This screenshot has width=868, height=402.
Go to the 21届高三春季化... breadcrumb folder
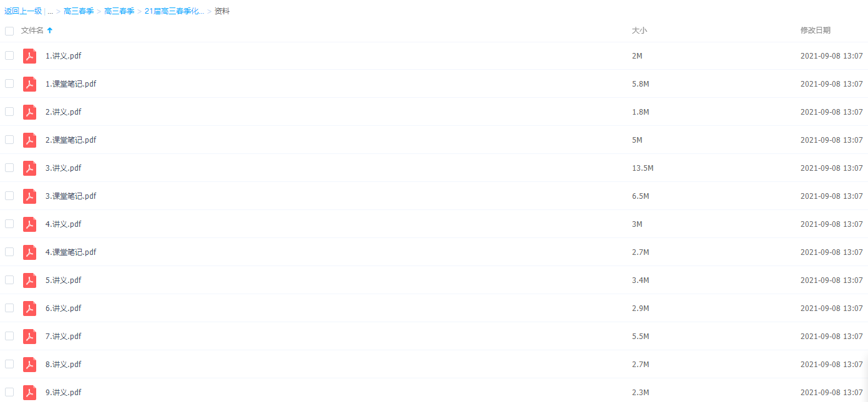[x=174, y=11]
